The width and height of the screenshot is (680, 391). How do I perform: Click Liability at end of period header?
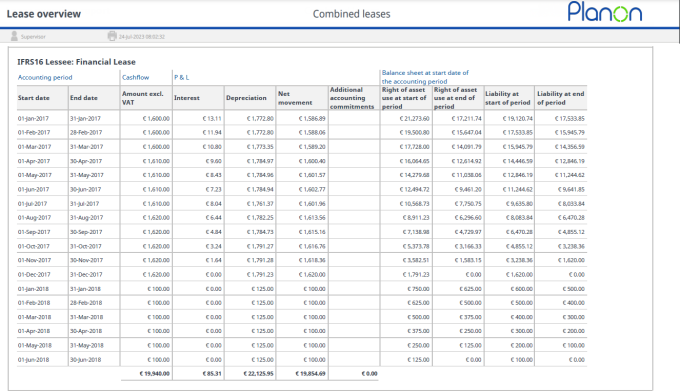coord(560,98)
